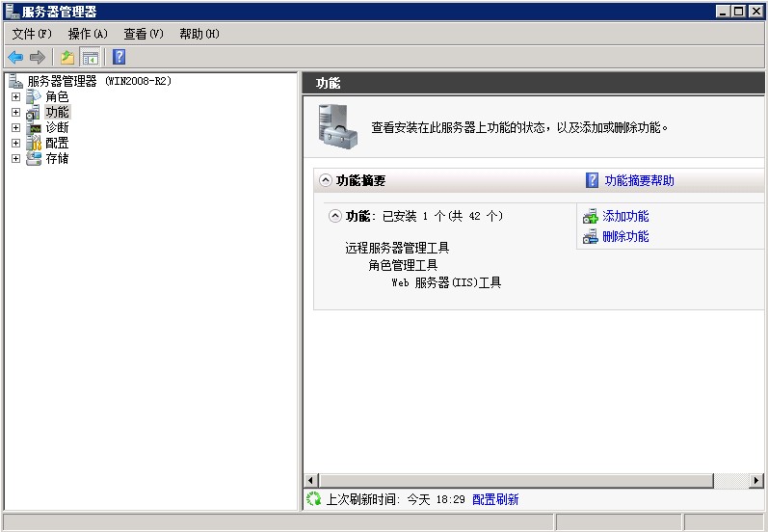Minimize the Server Manager window

pos(723,11)
